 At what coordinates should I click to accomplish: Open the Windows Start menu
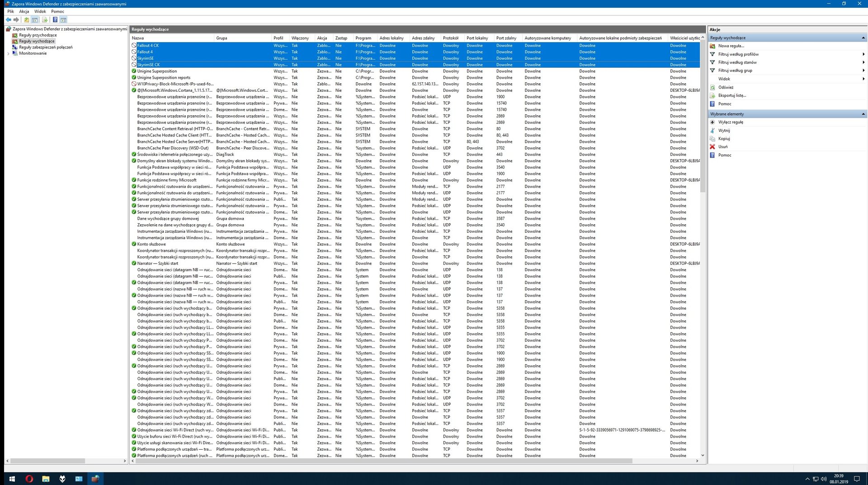(12, 479)
